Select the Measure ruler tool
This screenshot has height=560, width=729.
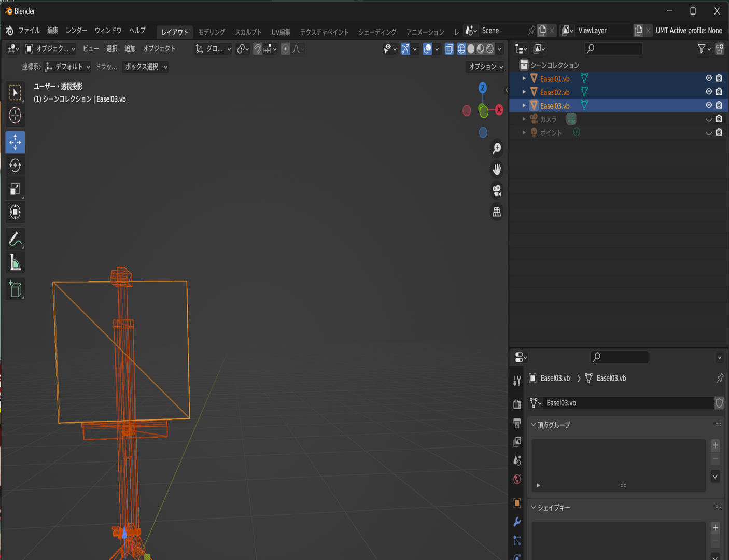pyautogui.click(x=15, y=262)
